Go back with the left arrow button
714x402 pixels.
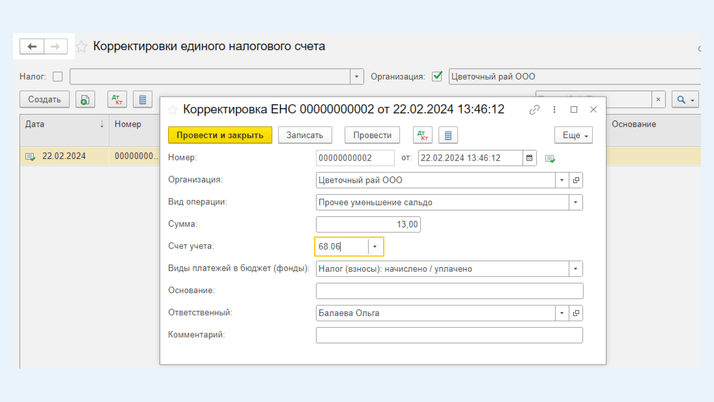32,46
